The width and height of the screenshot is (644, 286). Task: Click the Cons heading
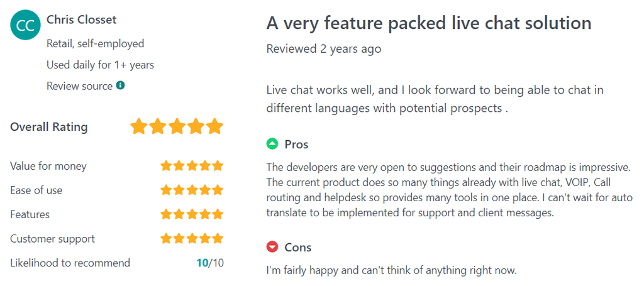[x=297, y=248]
